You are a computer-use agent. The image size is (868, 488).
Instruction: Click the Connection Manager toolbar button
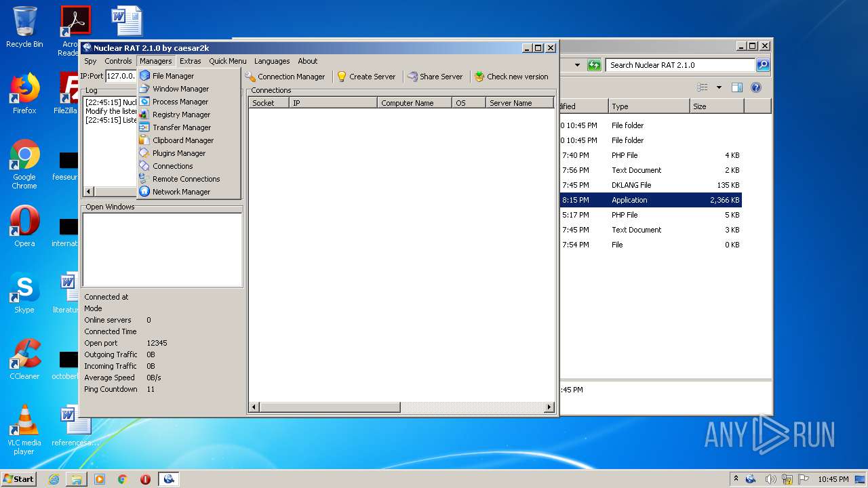(x=285, y=77)
